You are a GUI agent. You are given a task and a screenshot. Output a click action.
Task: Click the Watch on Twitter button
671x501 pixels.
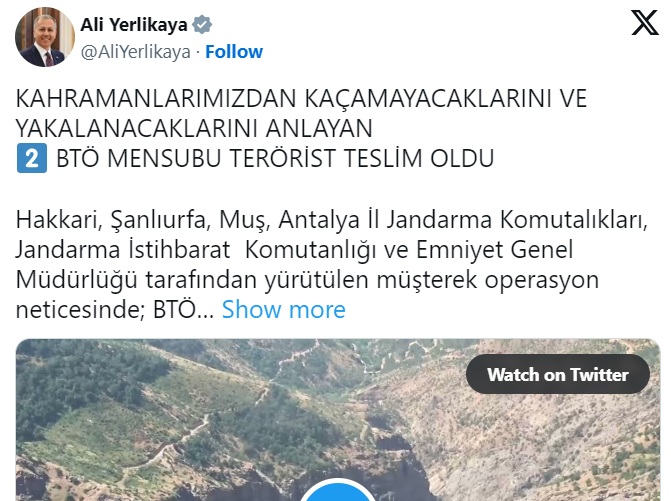coord(558,374)
